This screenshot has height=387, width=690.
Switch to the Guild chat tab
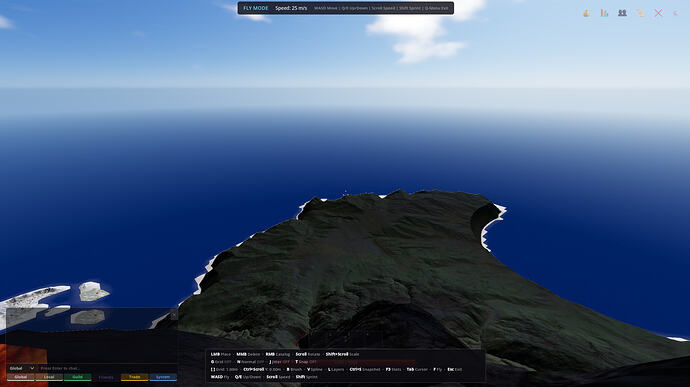[77, 377]
